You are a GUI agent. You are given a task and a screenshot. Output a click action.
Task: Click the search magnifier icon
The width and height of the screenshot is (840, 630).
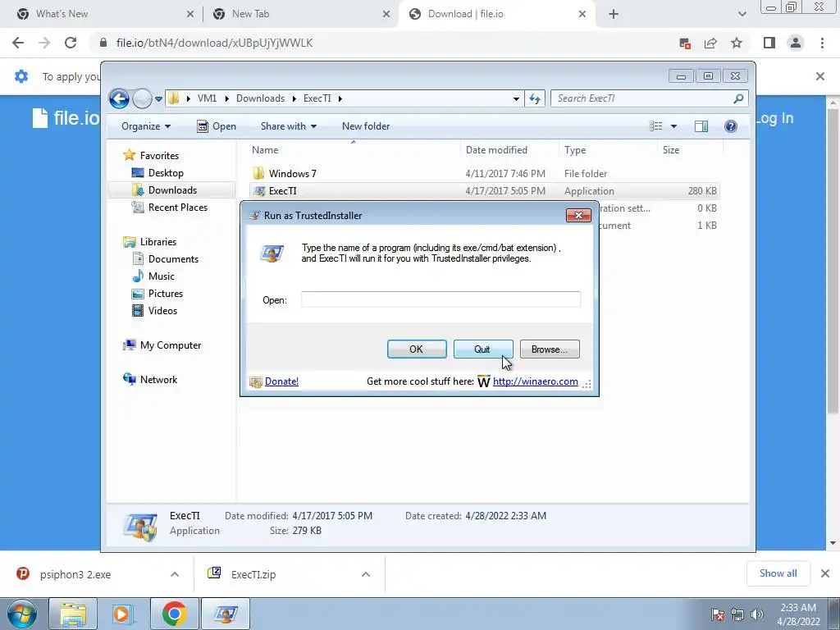[739, 98]
